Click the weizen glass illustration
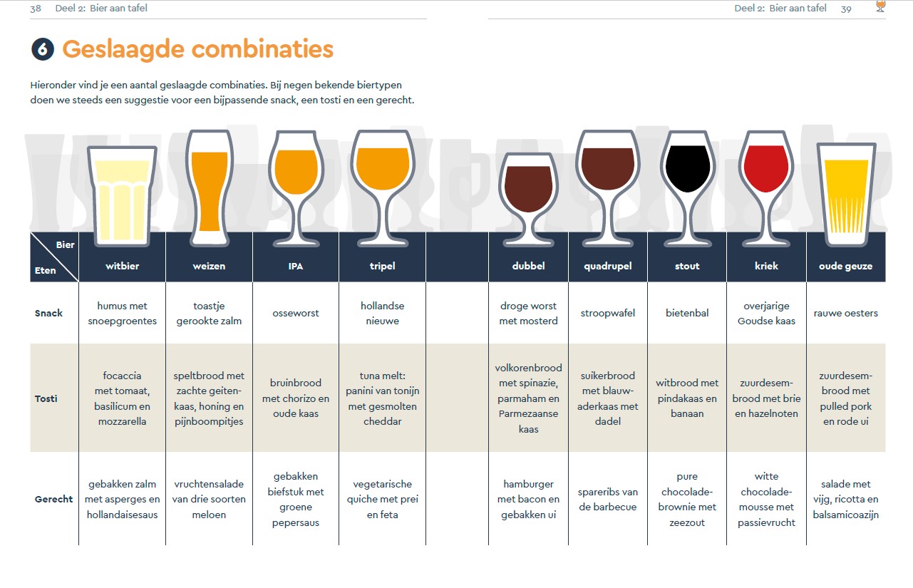 pos(209,182)
